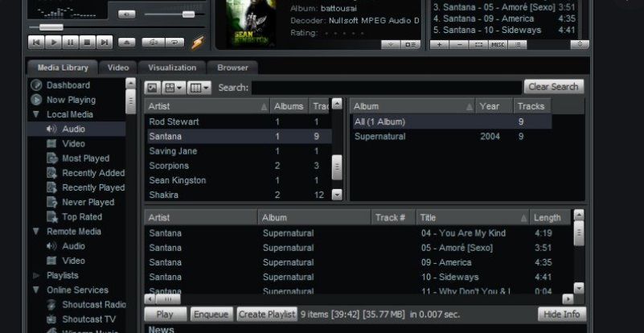Expand the Playlists tree node
The width and height of the screenshot is (644, 333).
coord(36,276)
